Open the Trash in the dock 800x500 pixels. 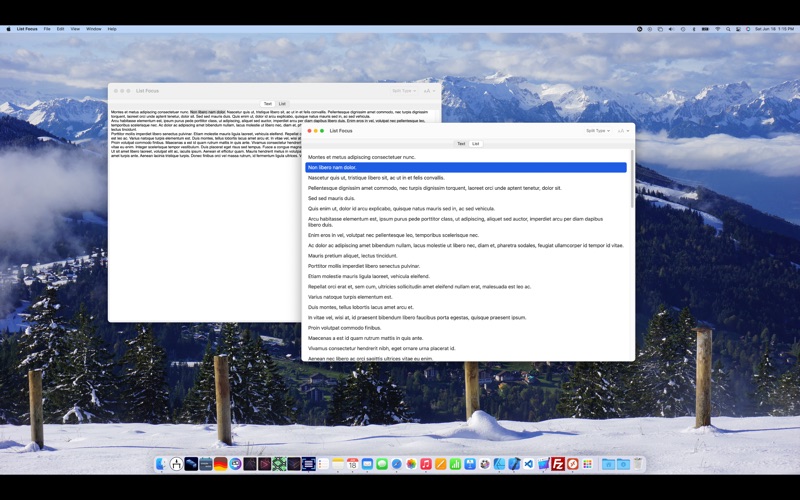tap(638, 464)
